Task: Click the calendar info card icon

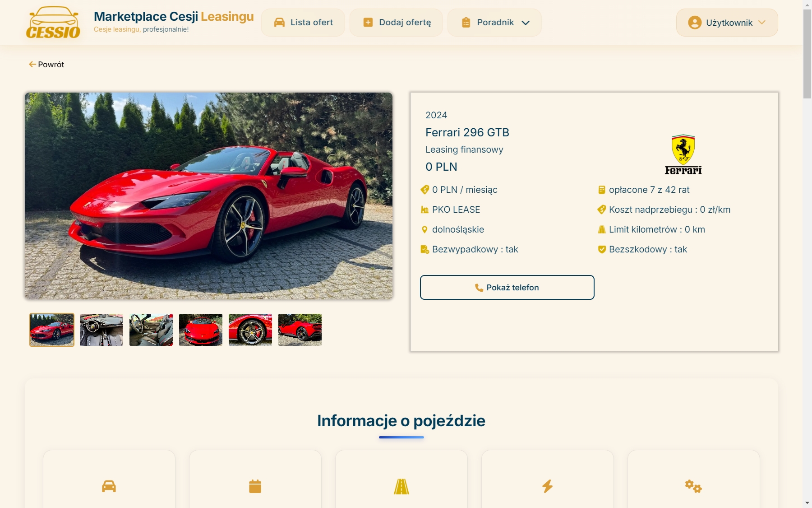Action: (255, 486)
